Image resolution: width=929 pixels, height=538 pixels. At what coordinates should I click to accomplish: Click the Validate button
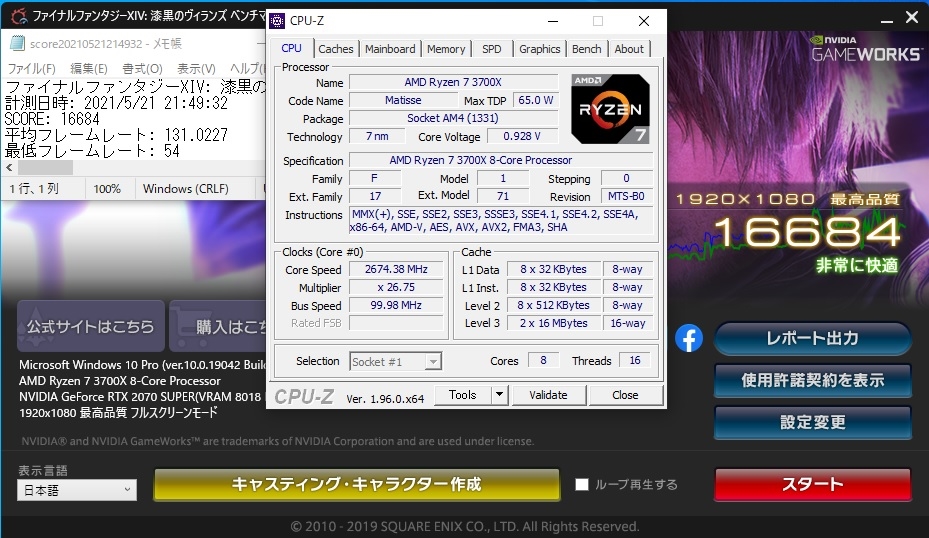(x=549, y=395)
